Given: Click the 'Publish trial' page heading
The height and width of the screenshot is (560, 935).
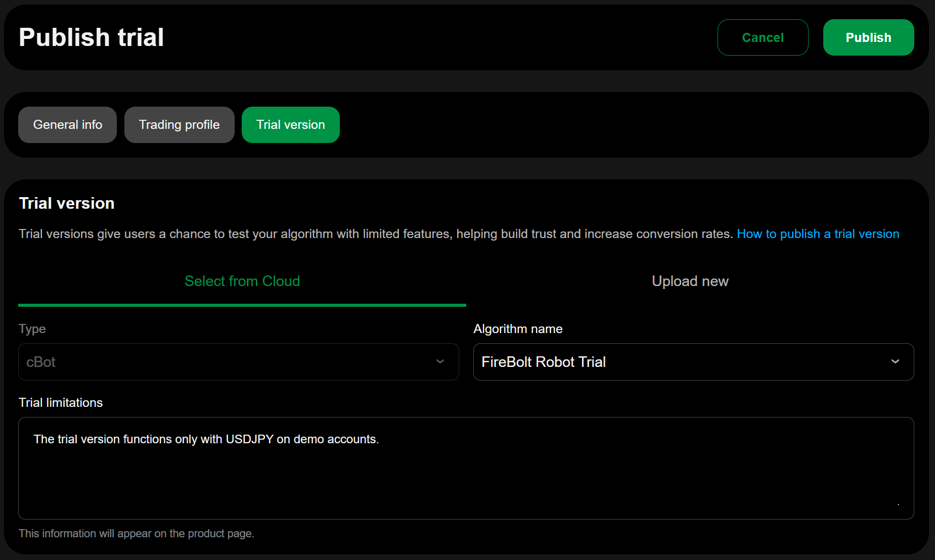Looking at the screenshot, I should pyautogui.click(x=92, y=37).
